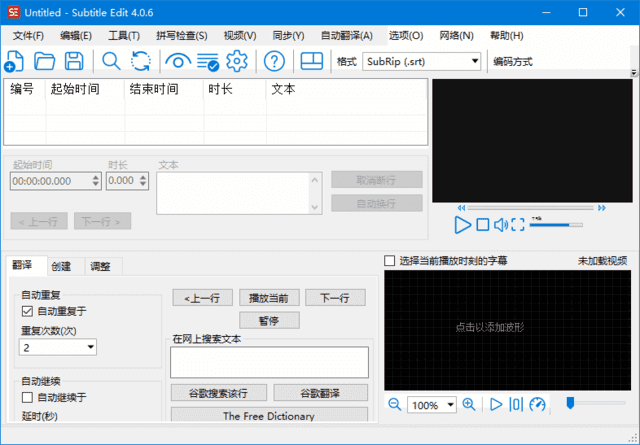Expand toolbar overflow arrow at right edge

point(633,73)
